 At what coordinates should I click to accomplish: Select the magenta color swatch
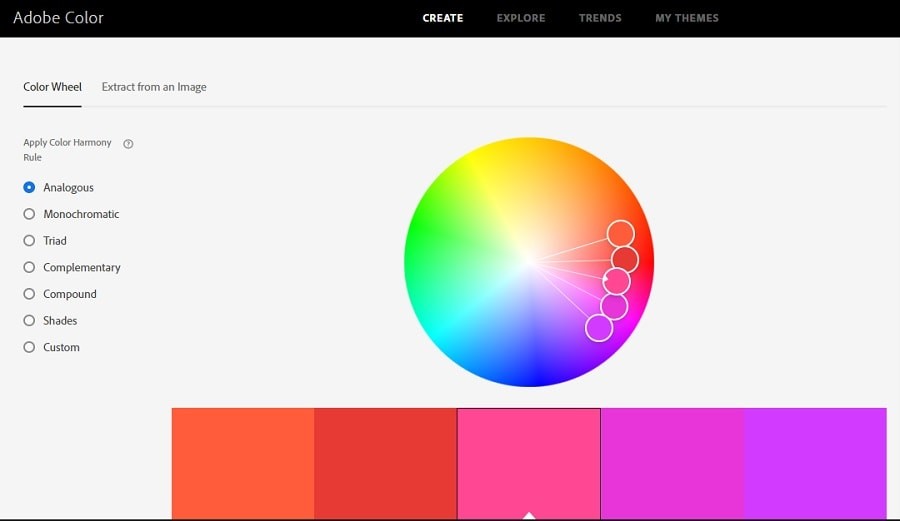point(672,464)
